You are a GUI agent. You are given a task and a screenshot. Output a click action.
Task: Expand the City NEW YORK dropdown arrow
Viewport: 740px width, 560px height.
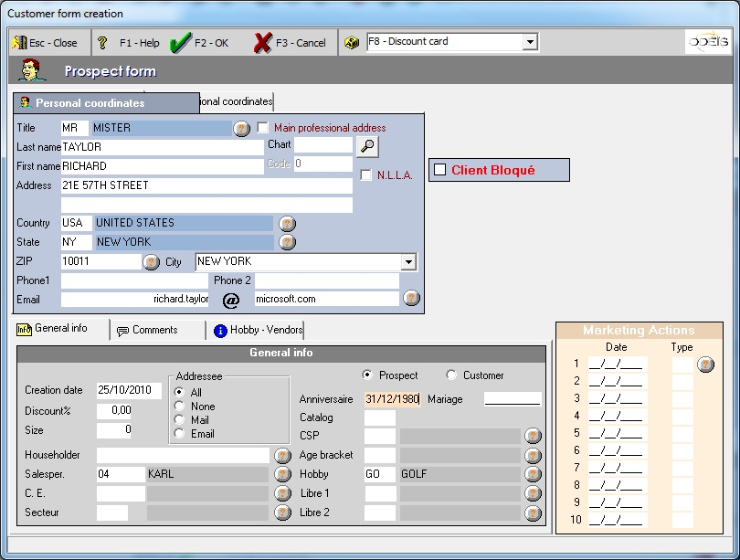pos(408,262)
